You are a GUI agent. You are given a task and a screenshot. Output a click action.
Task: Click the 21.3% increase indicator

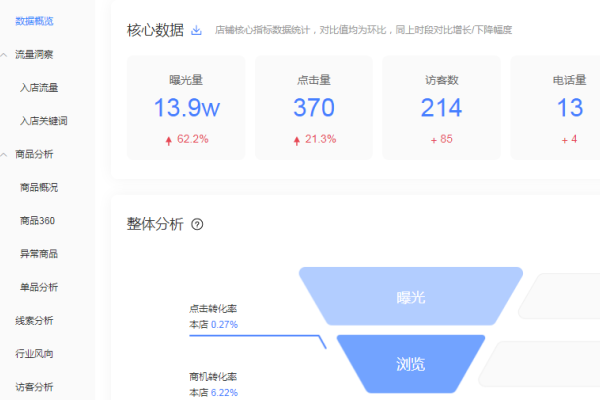pyautogui.click(x=315, y=139)
